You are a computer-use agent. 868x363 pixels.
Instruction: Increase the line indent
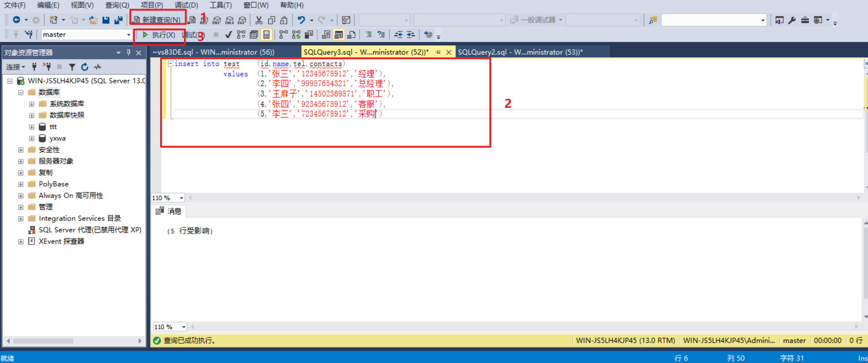click(411, 35)
